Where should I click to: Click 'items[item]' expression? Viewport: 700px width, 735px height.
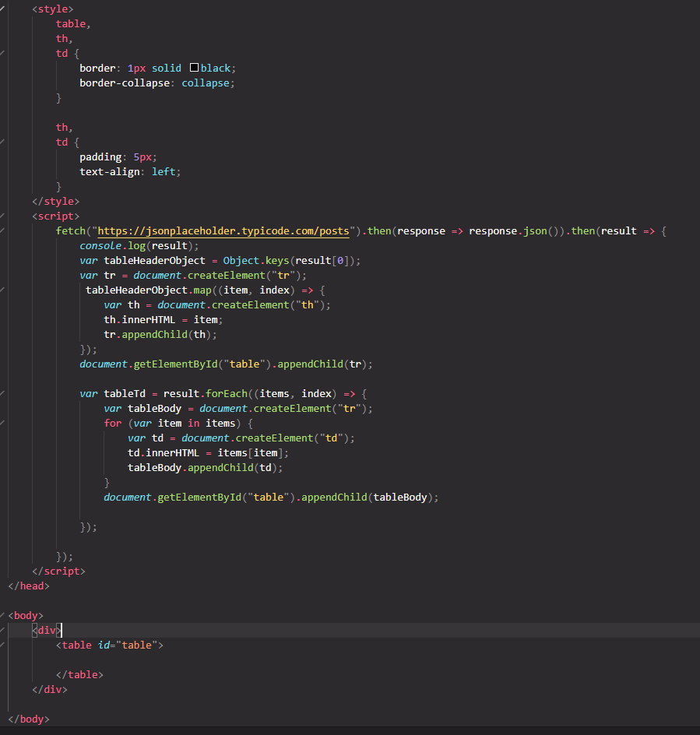[x=251, y=453]
